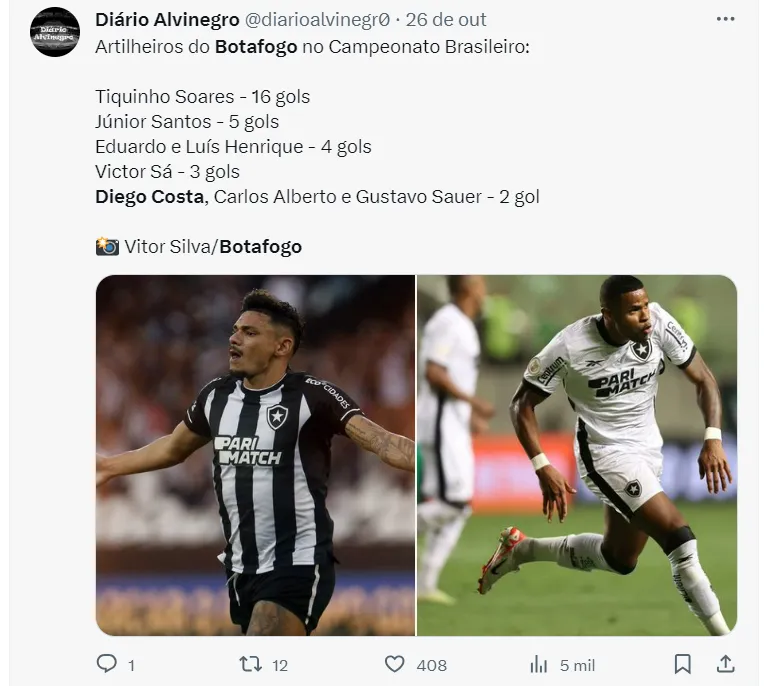Image resolution: width=767 pixels, height=686 pixels.
Task: Click the @diarioalvinegr0 handle
Action: (x=317, y=20)
